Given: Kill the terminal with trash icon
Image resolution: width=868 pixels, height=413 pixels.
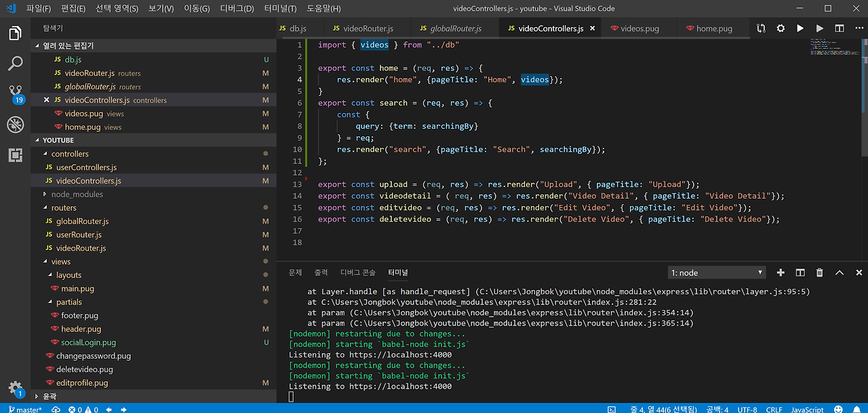Looking at the screenshot, I should coord(820,273).
